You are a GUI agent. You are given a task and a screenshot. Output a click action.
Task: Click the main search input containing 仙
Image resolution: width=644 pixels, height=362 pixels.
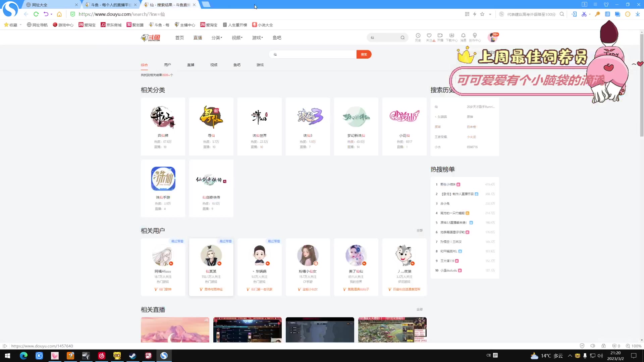(313, 54)
